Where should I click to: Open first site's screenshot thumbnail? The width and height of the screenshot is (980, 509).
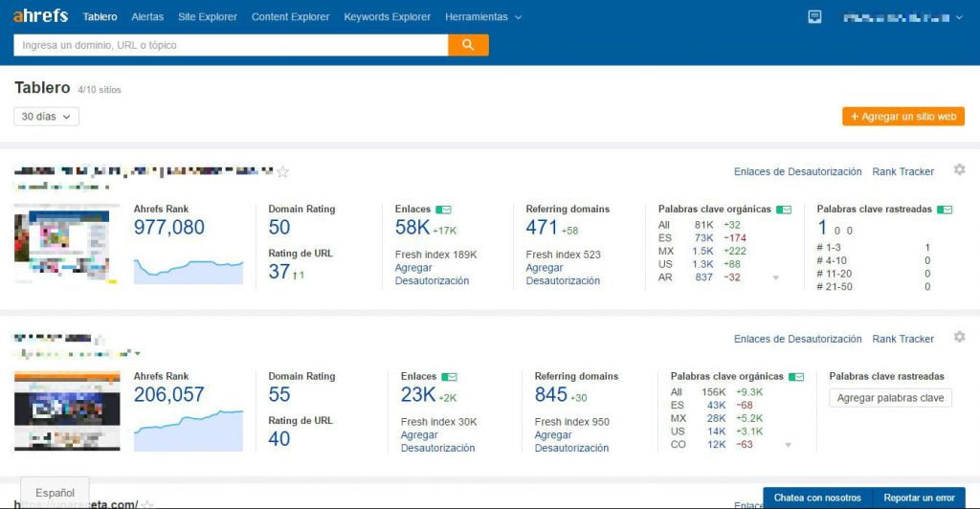pyautogui.click(x=66, y=244)
